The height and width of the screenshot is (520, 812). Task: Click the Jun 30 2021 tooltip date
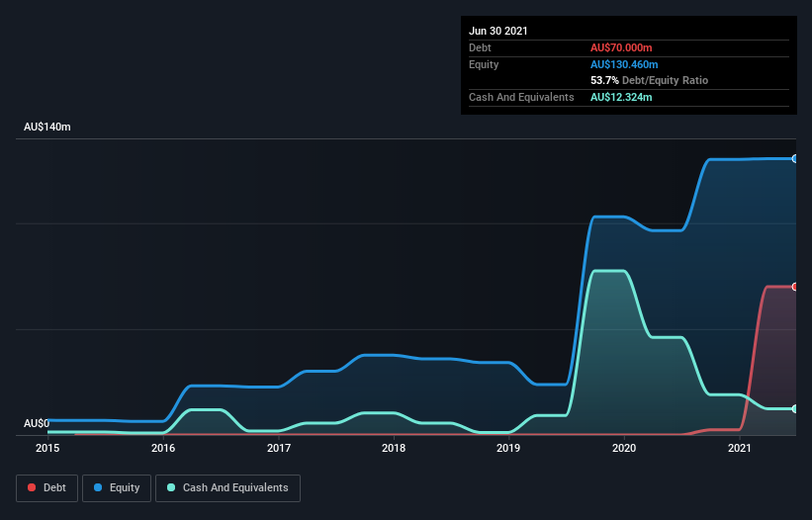(x=498, y=31)
